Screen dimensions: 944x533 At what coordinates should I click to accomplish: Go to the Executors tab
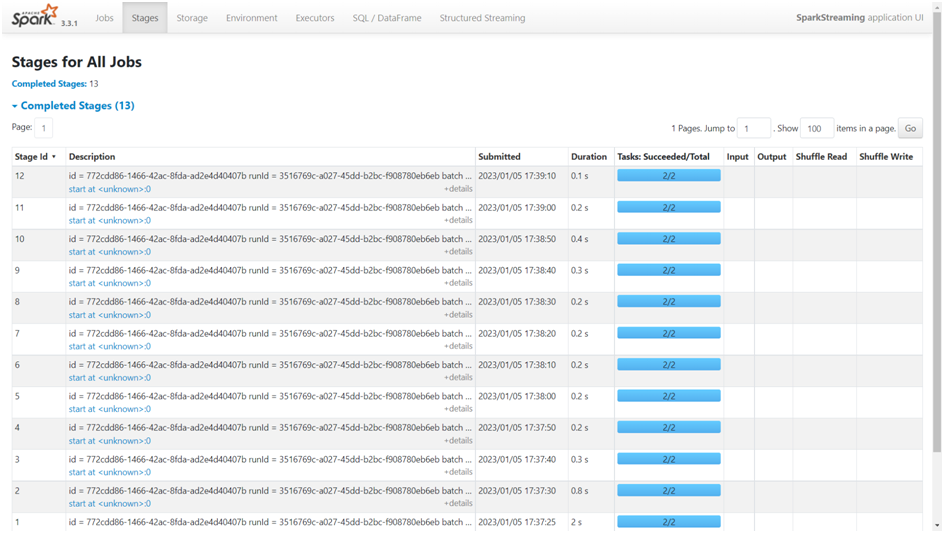tap(315, 18)
